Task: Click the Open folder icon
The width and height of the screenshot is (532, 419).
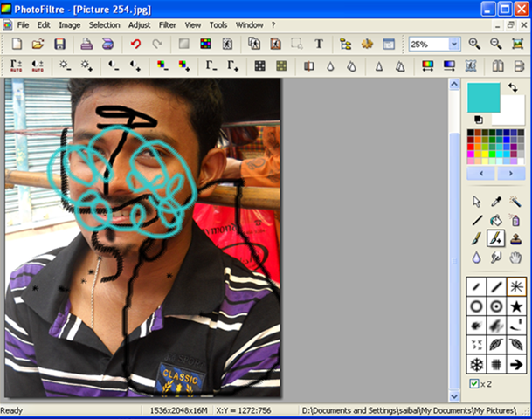Action: [x=38, y=44]
